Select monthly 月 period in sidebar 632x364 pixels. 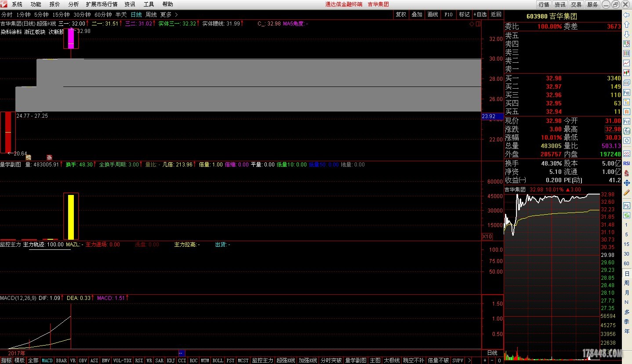626,292
